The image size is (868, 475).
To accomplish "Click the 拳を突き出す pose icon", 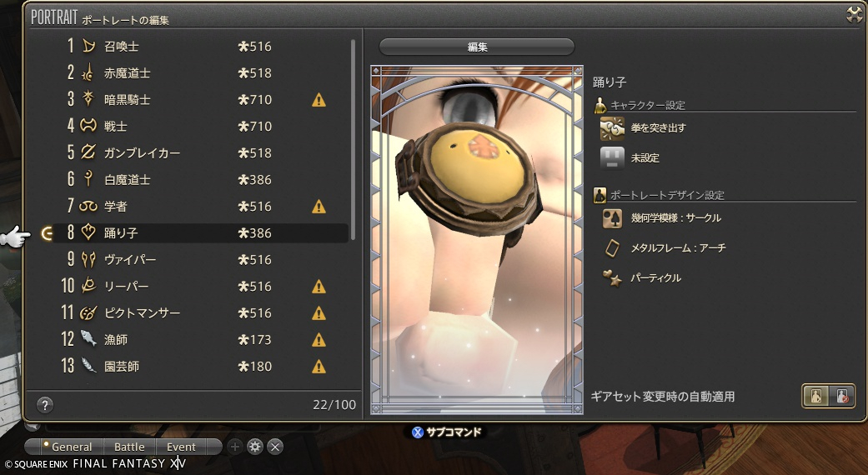I will [612, 128].
